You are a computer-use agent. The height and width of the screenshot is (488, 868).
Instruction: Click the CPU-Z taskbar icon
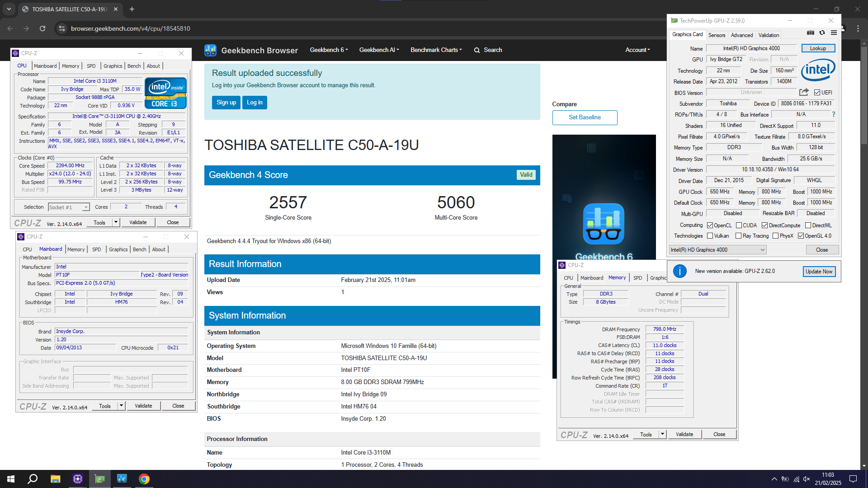78,479
